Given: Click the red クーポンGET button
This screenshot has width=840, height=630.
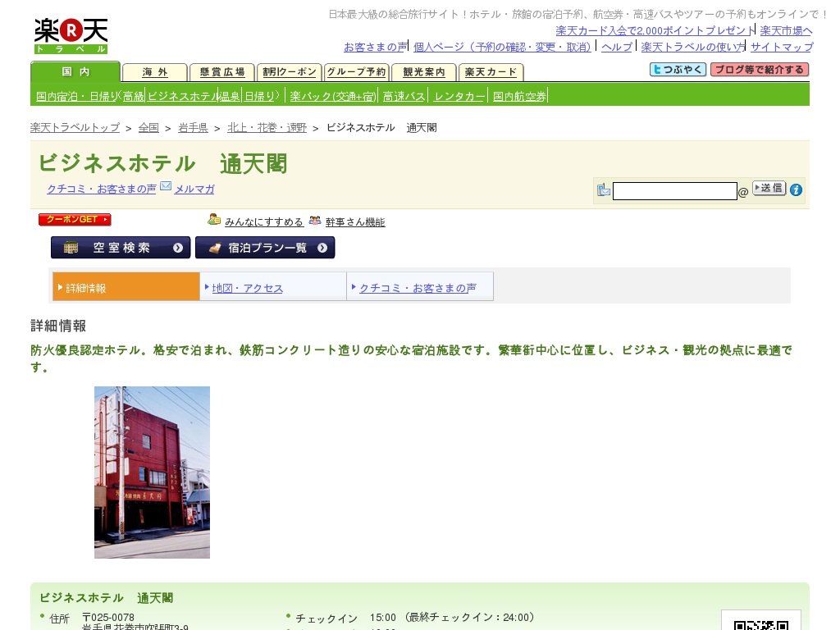Looking at the screenshot, I should pyautogui.click(x=75, y=220).
